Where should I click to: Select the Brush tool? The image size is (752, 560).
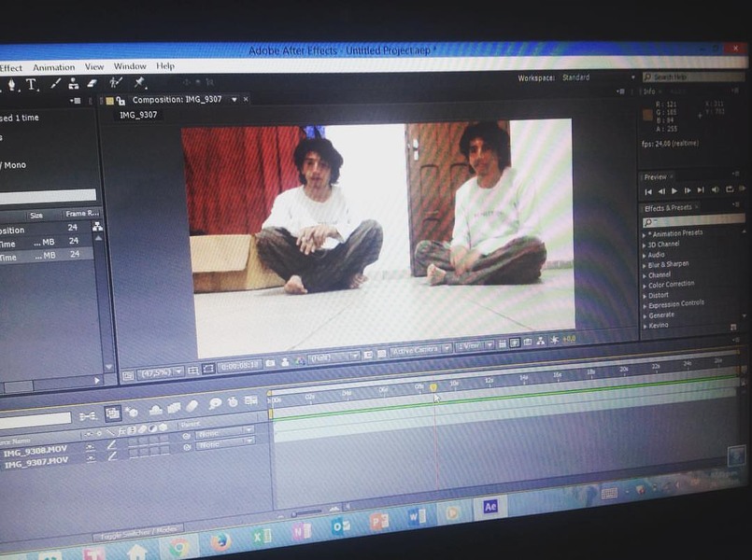[55, 83]
